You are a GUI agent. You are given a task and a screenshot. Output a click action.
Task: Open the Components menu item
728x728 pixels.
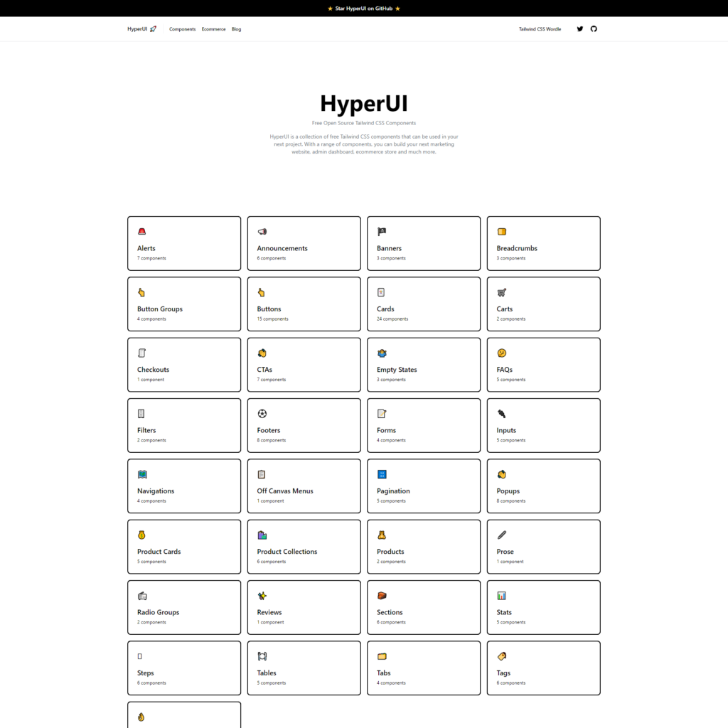(x=182, y=29)
